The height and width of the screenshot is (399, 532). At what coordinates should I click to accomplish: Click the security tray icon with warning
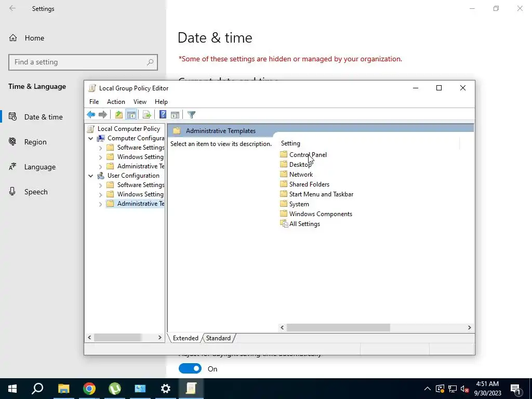(440, 389)
